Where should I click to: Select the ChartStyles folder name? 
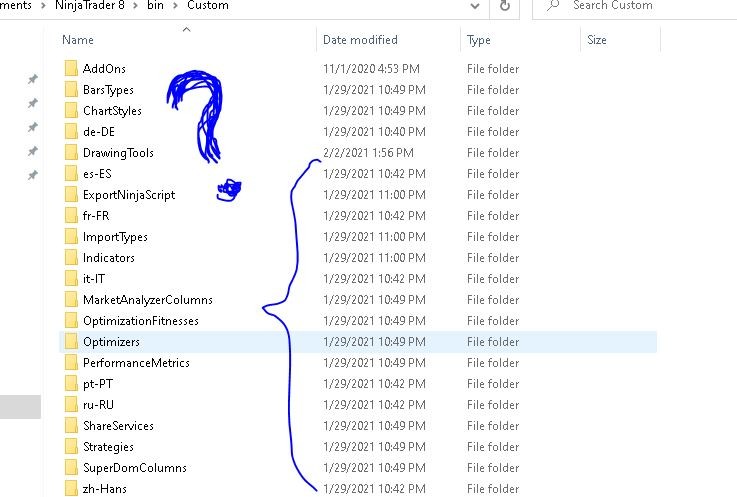(x=112, y=111)
